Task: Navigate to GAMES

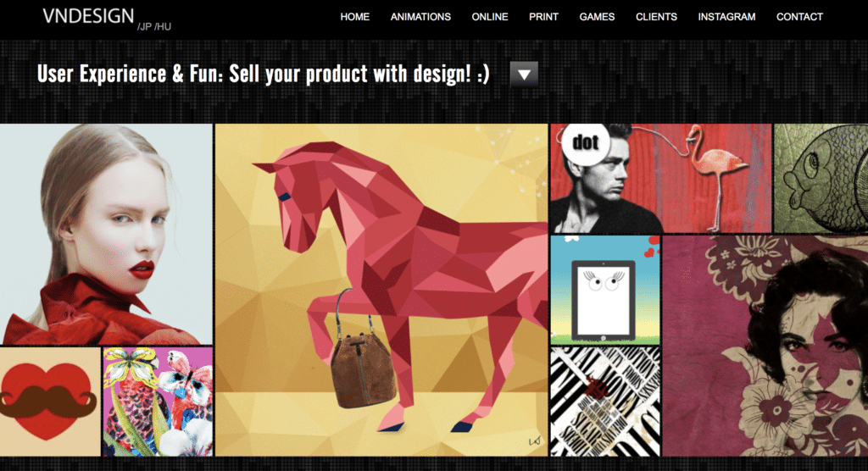Action: pyautogui.click(x=597, y=17)
